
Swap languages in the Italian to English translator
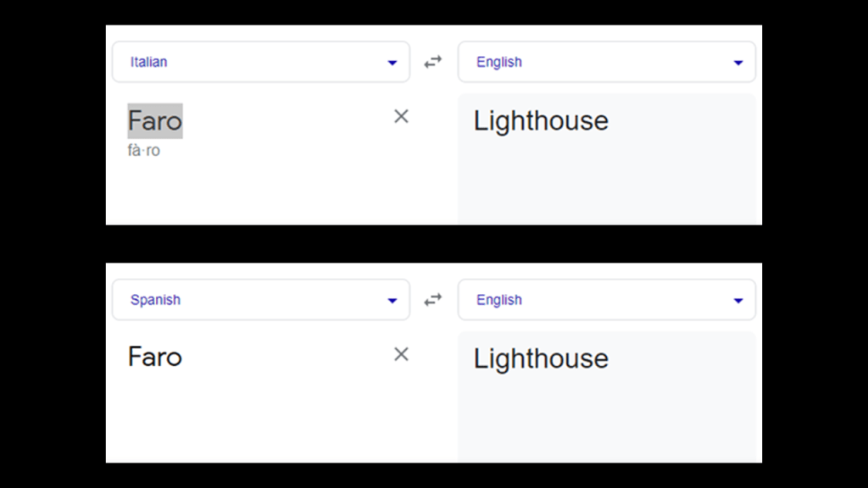tap(433, 62)
